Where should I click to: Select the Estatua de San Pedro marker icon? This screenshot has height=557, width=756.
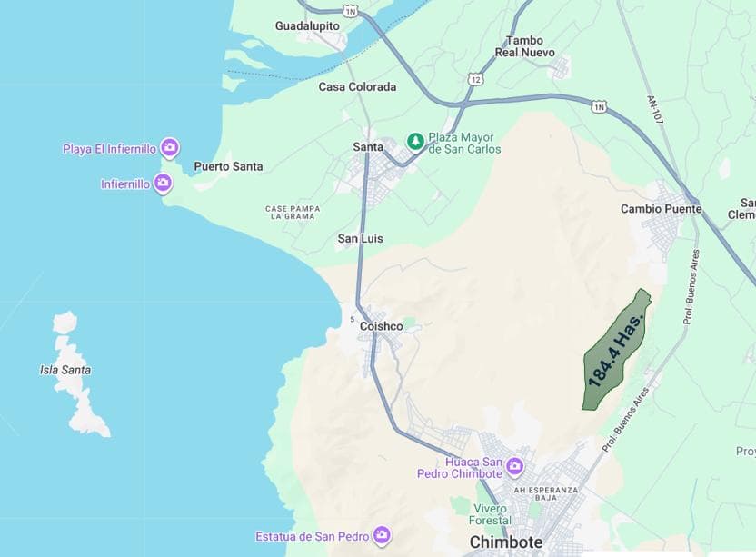pos(382,535)
